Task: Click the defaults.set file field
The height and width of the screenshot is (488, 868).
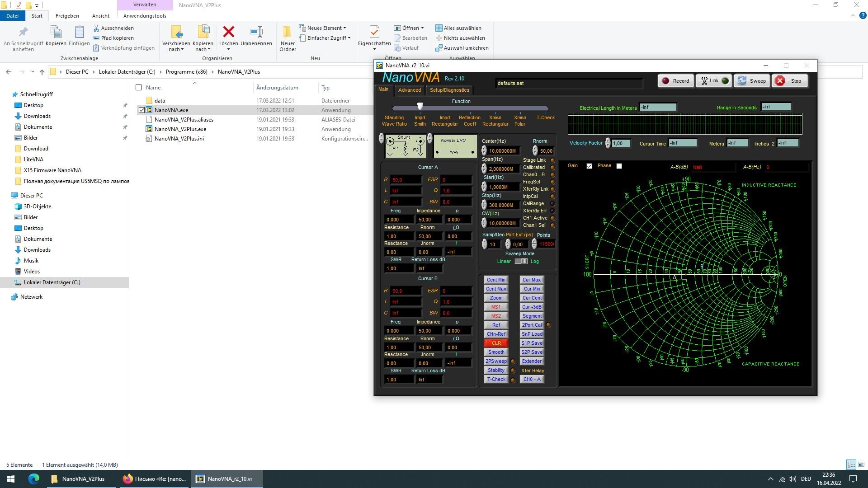Action: tap(569, 83)
